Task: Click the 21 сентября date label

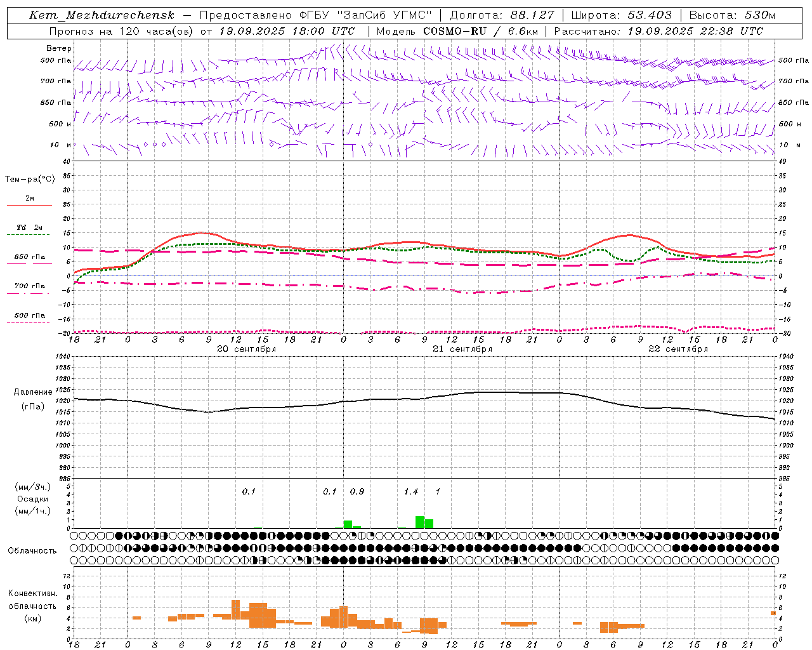Action: (462, 349)
